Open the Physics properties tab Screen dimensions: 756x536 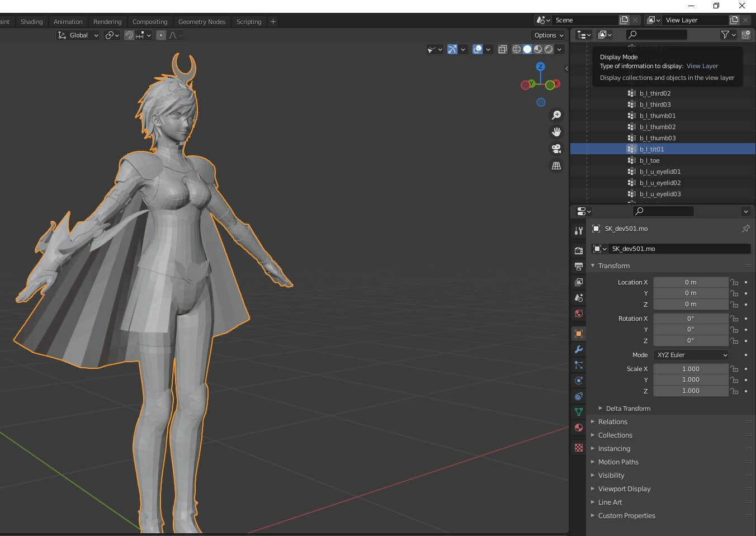click(x=579, y=381)
